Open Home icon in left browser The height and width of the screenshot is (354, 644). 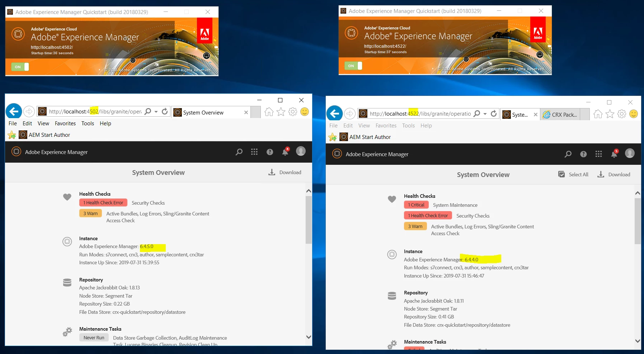(x=269, y=112)
